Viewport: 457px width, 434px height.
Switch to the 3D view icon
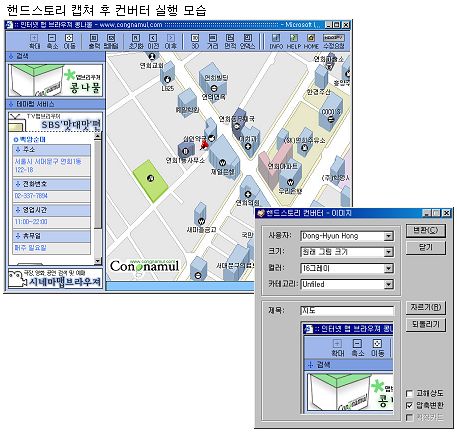195,41
